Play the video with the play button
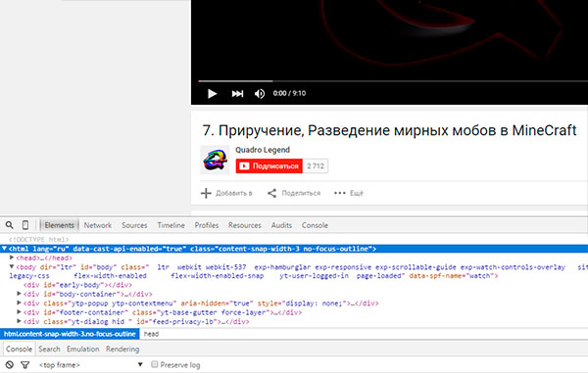 pos(213,93)
